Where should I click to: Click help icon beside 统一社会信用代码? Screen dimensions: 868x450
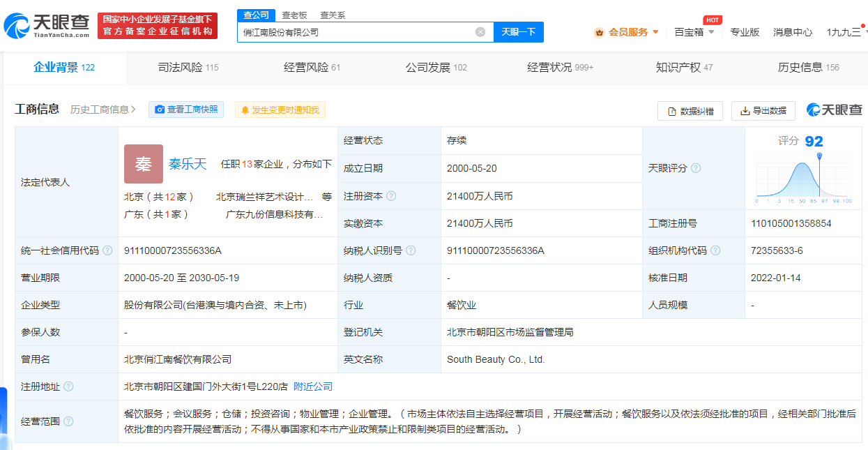[x=107, y=250]
